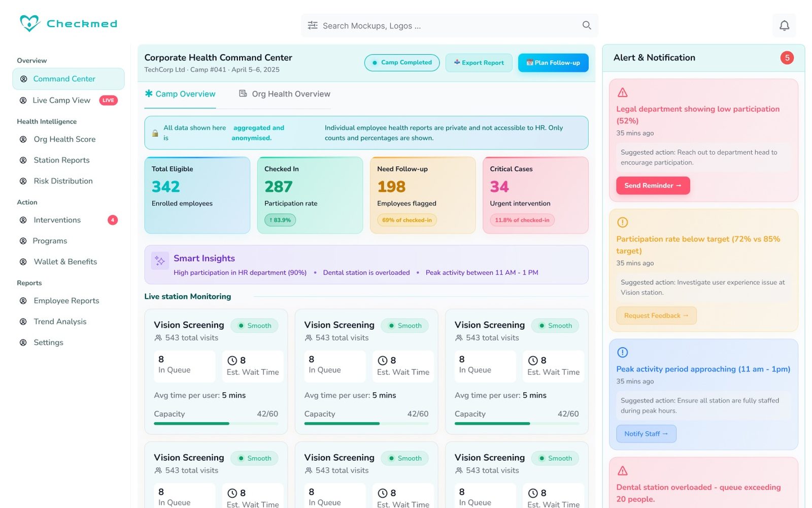812x508 pixels.
Task: Click the LIVE badge beside Live Camp View
Action: (x=108, y=101)
